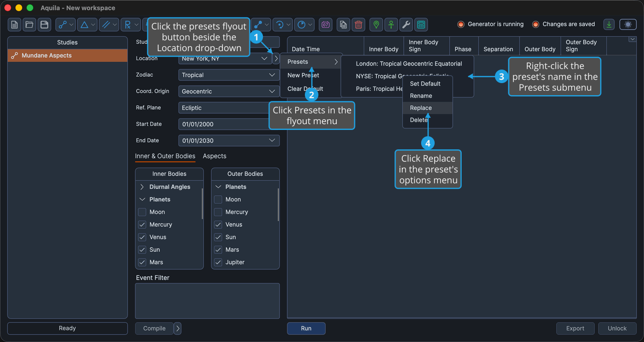Click the retrograde Rx tool icon
This screenshot has width=644, height=342.
click(128, 25)
